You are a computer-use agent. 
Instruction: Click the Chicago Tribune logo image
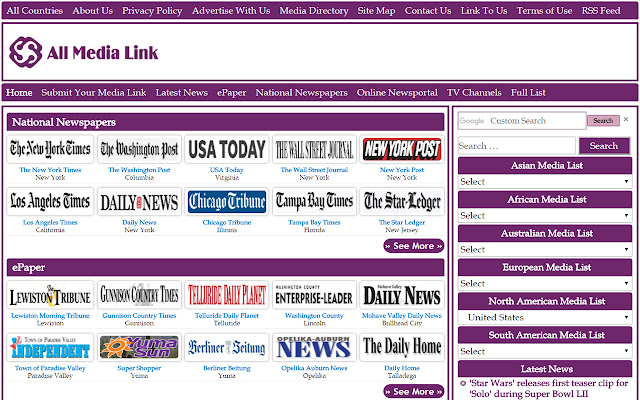[227, 202]
